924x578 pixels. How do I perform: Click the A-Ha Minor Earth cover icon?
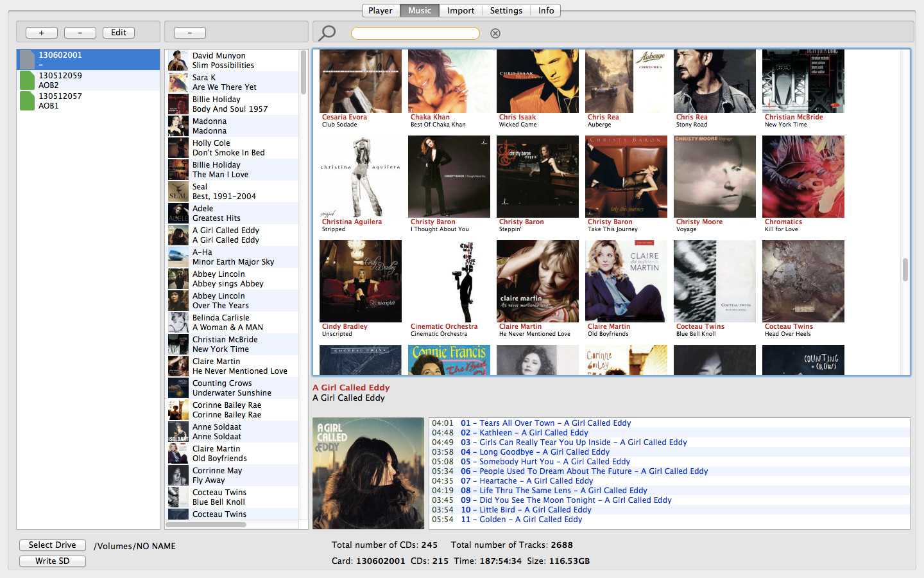click(178, 257)
